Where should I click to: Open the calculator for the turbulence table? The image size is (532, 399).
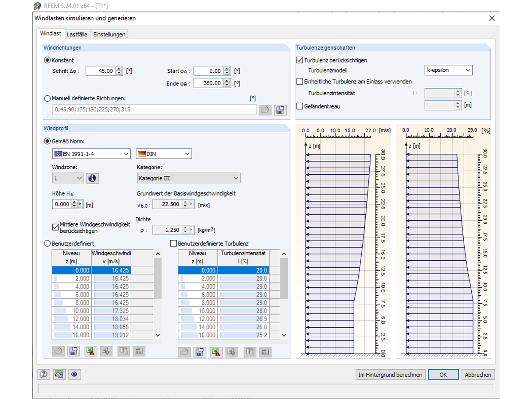pyautogui.click(x=265, y=351)
